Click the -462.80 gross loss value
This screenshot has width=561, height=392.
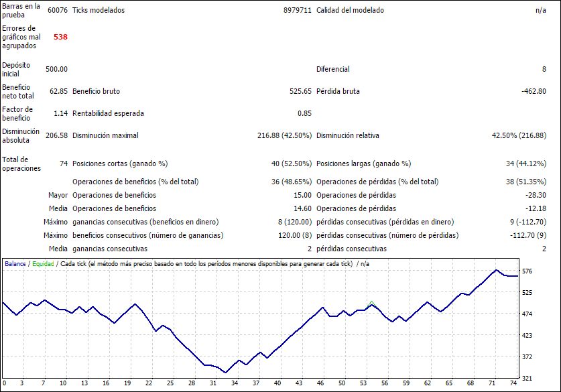coord(533,91)
